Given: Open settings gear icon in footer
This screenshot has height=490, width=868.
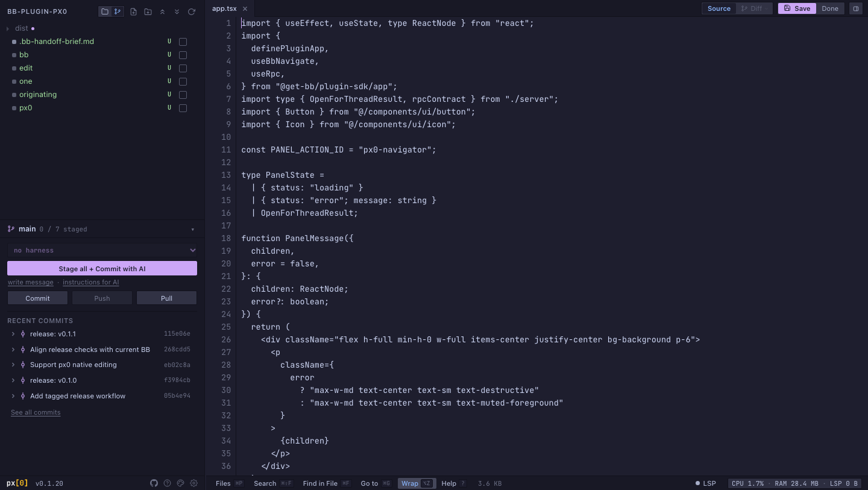Looking at the screenshot, I should tap(193, 483).
